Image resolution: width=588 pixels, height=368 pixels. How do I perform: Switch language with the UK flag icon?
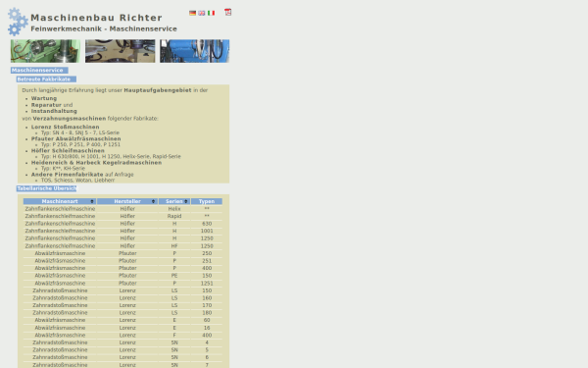pyautogui.click(x=202, y=13)
